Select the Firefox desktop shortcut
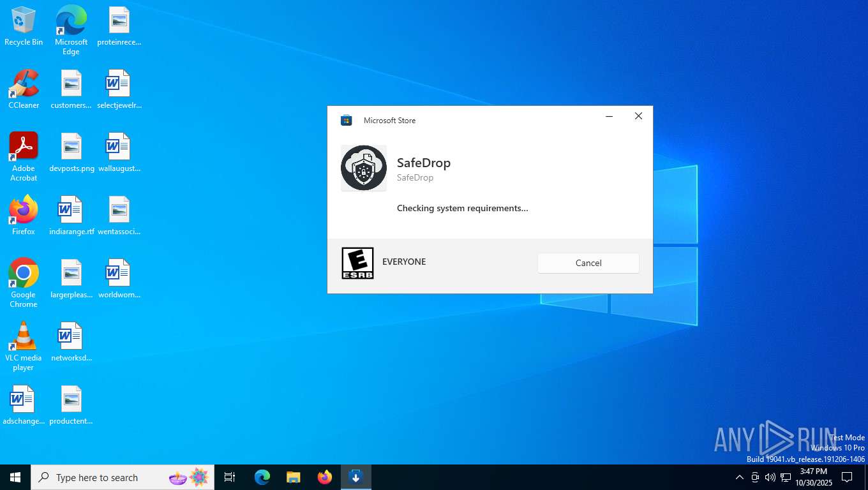The height and width of the screenshot is (490, 868). [x=24, y=216]
